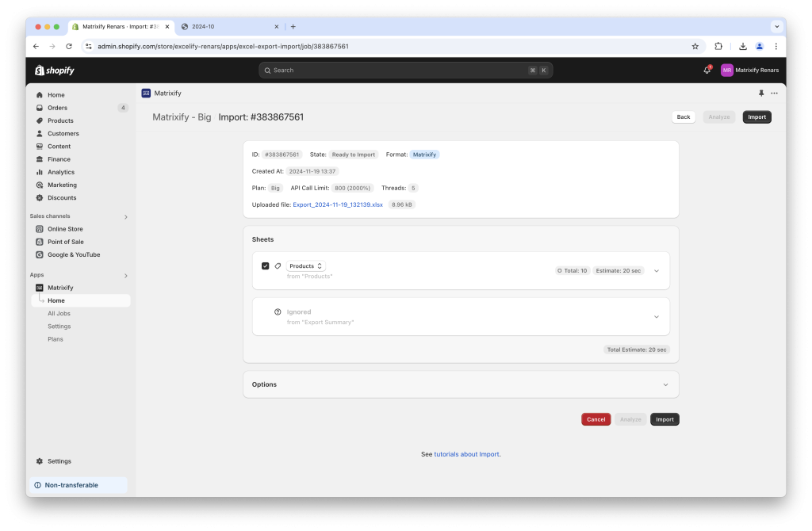This screenshot has height=531, width=812.
Task: Open Shopify search bar magnifier icon
Action: coord(267,71)
